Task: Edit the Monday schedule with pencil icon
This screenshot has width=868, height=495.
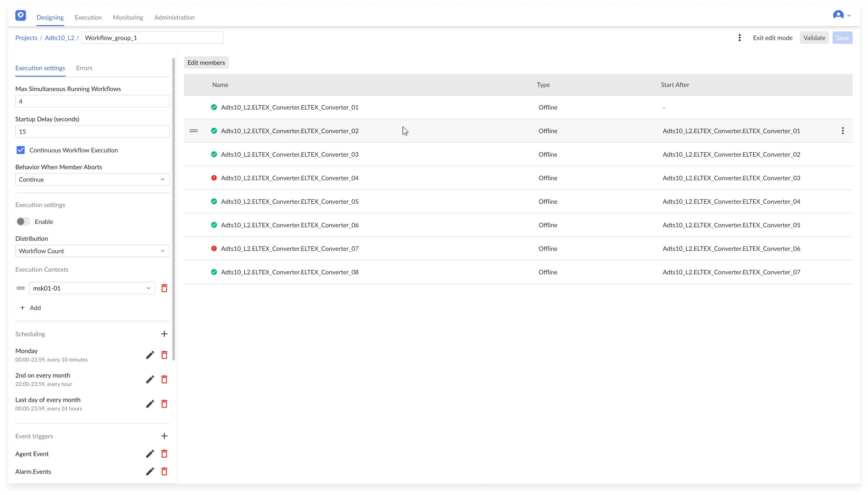Action: click(x=150, y=355)
